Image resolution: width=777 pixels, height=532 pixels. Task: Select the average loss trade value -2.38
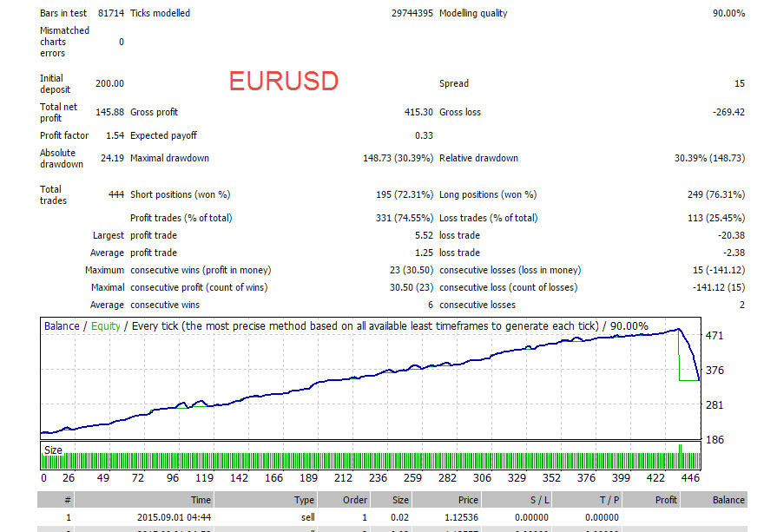click(x=734, y=253)
